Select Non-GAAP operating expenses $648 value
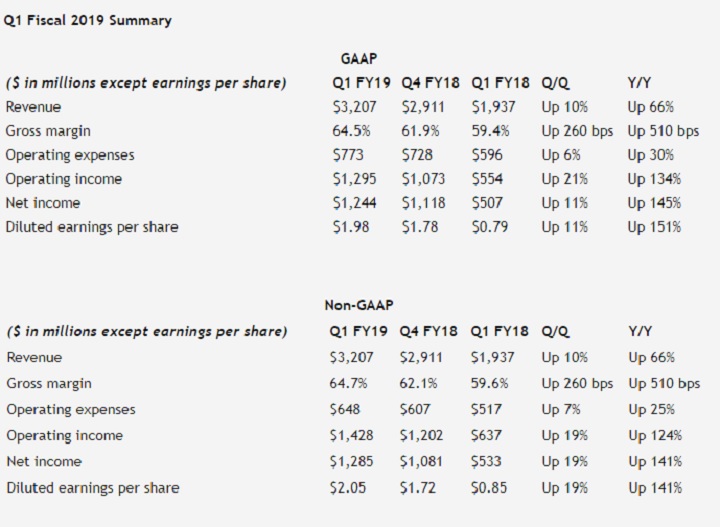720x527 pixels. click(x=347, y=409)
